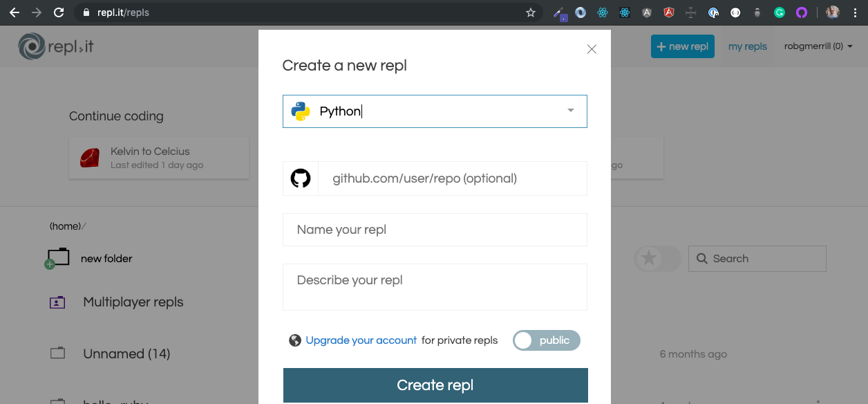
Task: Click the globe icon beside Upgrade your account
Action: (295, 340)
